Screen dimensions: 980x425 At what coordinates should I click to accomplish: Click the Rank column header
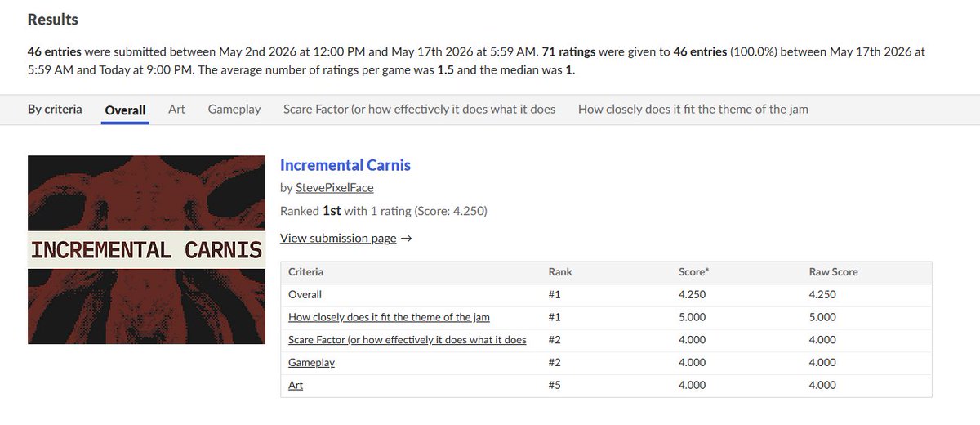pos(560,271)
